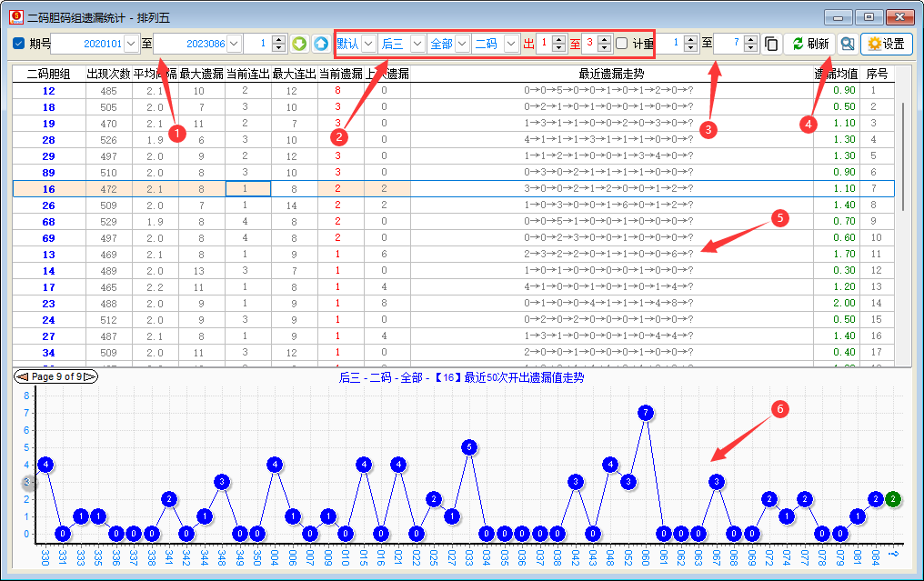Screen dimensions: 924x581
Task: Click the copy icon beside the refresh button
Action: (771, 44)
